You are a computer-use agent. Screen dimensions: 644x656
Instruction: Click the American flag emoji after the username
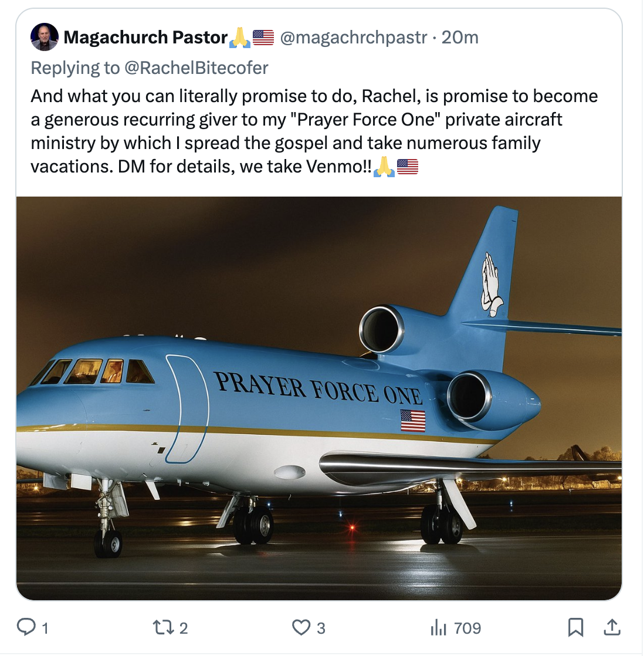pyautogui.click(x=263, y=36)
